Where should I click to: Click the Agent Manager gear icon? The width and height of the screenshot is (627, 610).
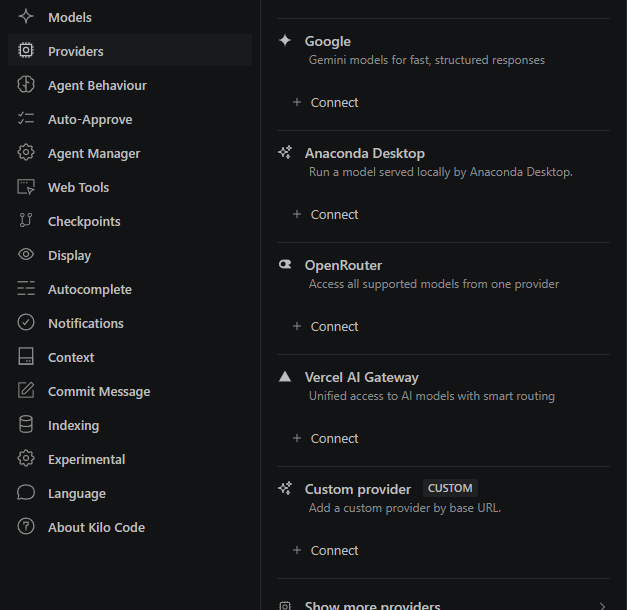[x=26, y=152]
